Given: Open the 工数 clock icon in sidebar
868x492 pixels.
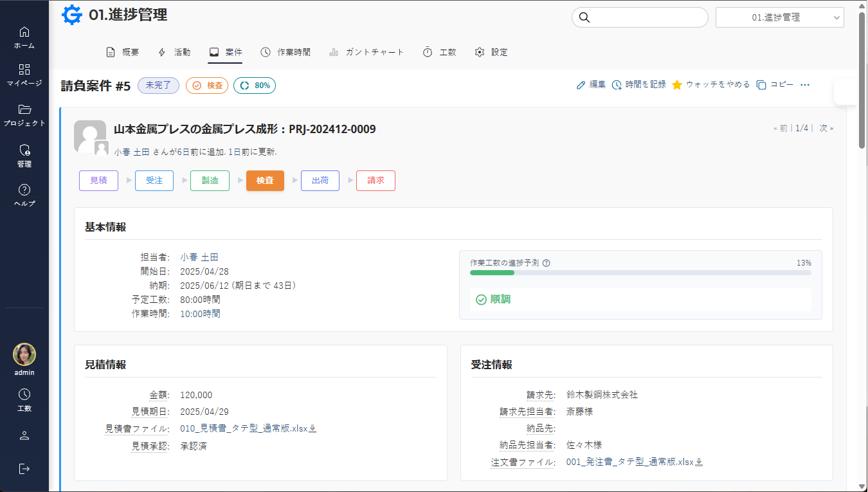Looking at the screenshot, I should [x=24, y=395].
